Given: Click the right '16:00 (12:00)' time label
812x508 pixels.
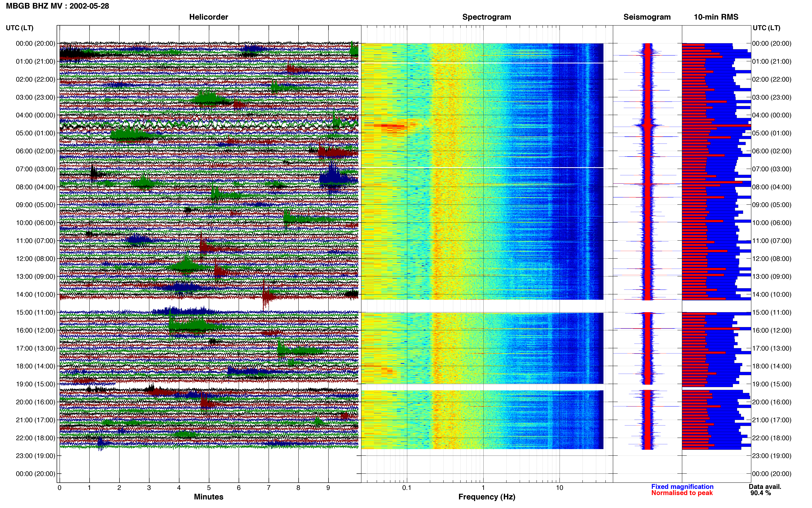Looking at the screenshot, I should pyautogui.click(x=772, y=330).
